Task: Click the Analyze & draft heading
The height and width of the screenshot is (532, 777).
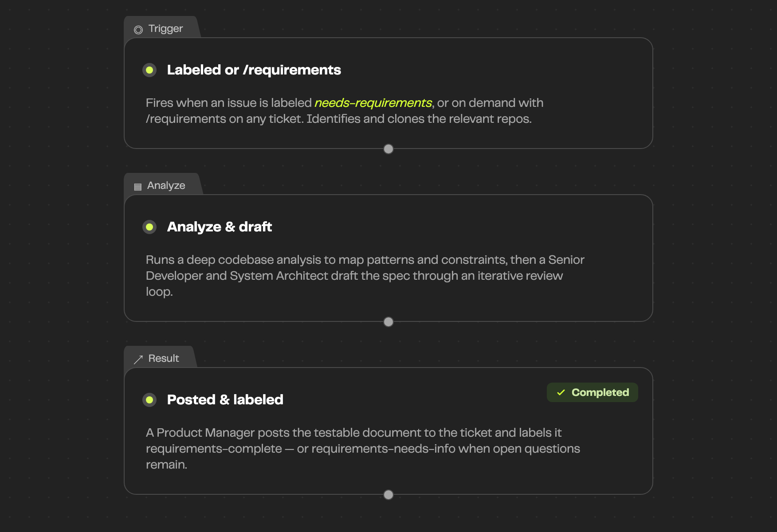Action: [x=220, y=227]
